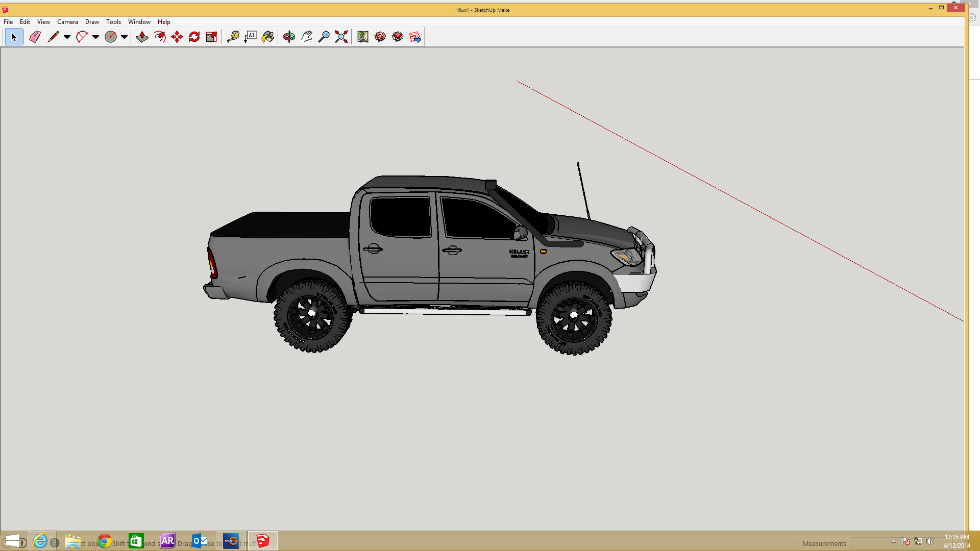Select the Text label tool
The height and width of the screenshot is (551, 980).
click(250, 37)
